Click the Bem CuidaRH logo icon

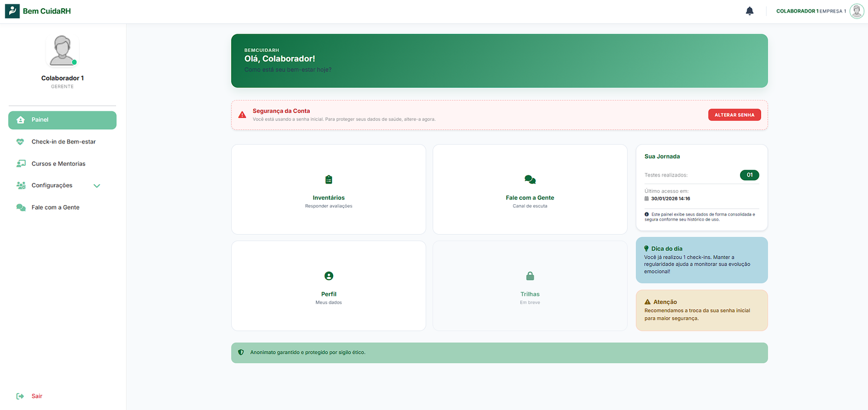[x=12, y=11]
